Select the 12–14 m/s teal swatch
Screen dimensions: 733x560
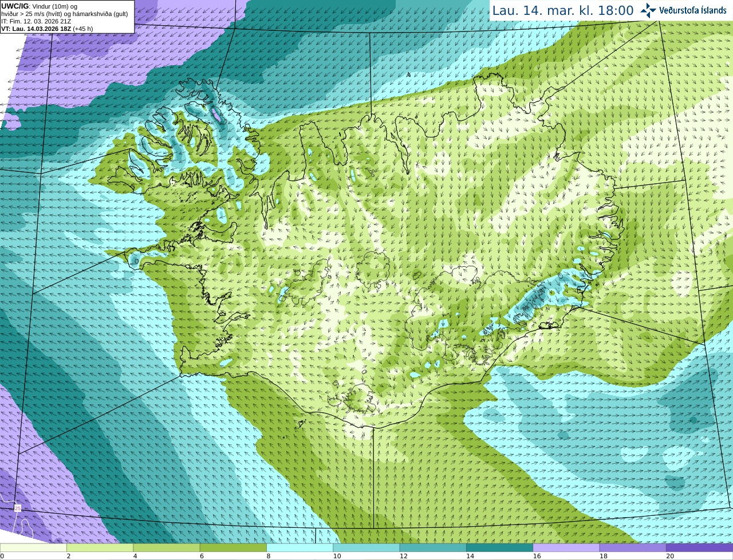433,547
